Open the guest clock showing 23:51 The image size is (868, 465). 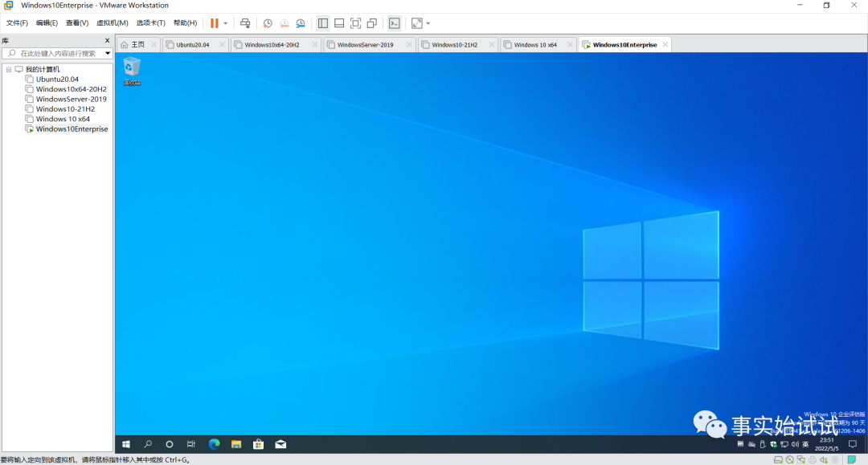pyautogui.click(x=827, y=444)
